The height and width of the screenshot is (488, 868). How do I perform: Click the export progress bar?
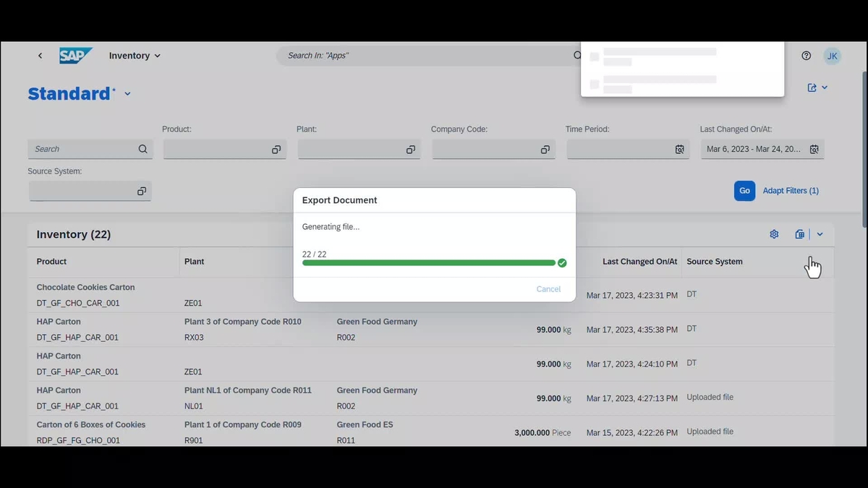tap(429, 263)
